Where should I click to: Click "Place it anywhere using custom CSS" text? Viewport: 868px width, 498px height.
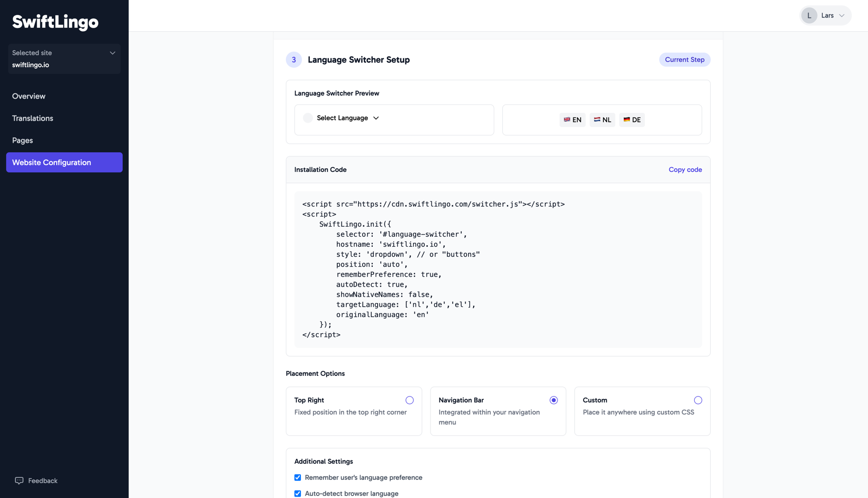click(638, 413)
